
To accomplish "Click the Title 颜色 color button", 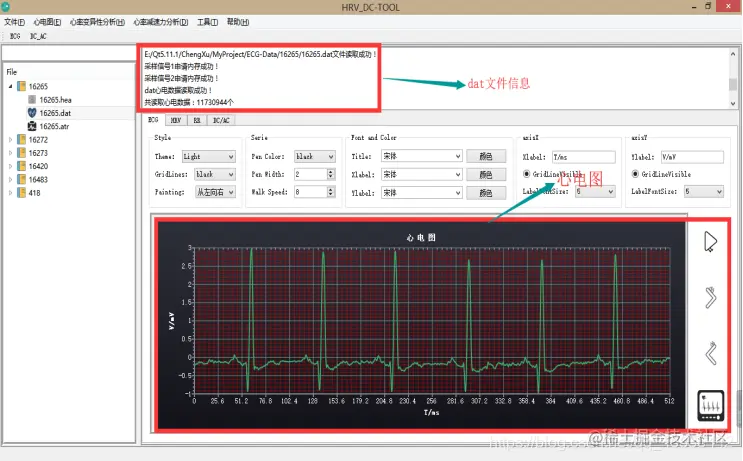I will pos(486,156).
